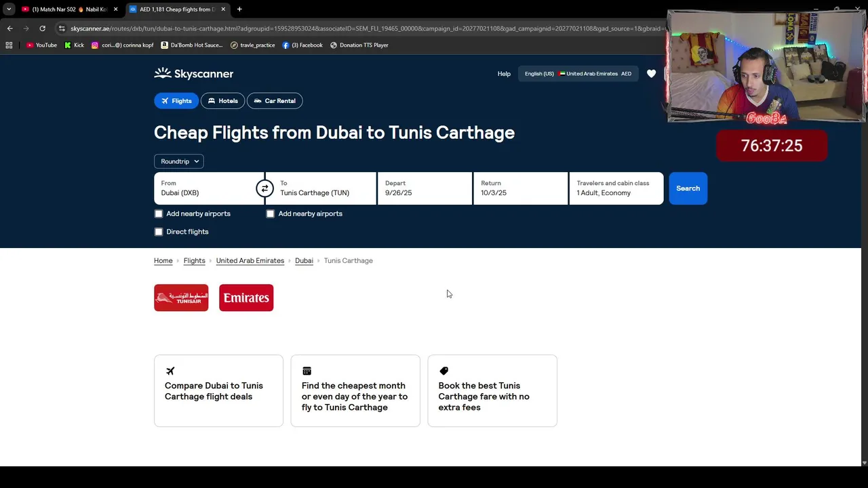Open the YouTube bookmark
The width and height of the screenshot is (868, 488).
point(41,45)
